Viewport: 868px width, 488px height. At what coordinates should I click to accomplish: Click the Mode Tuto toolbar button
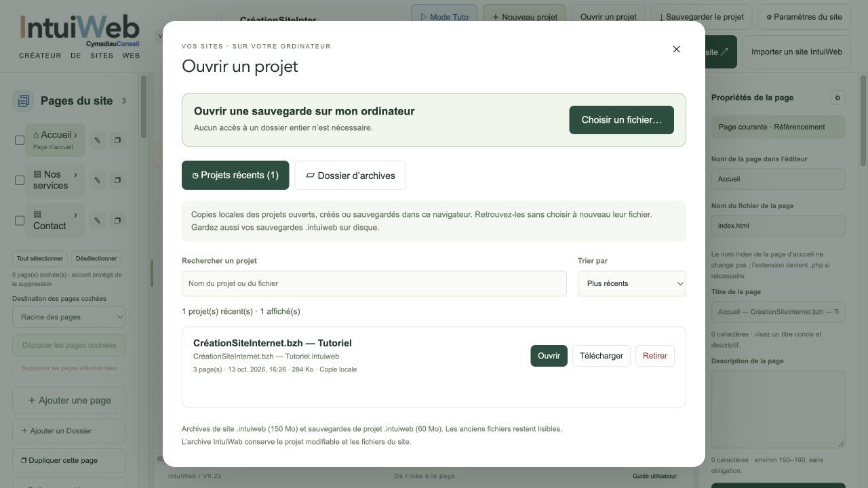(x=444, y=17)
